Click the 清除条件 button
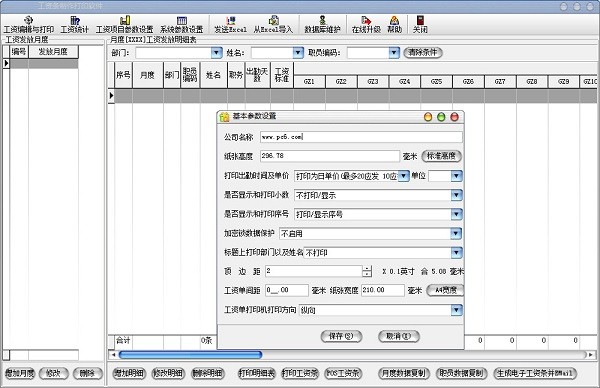The width and height of the screenshot is (600, 388). [423, 52]
